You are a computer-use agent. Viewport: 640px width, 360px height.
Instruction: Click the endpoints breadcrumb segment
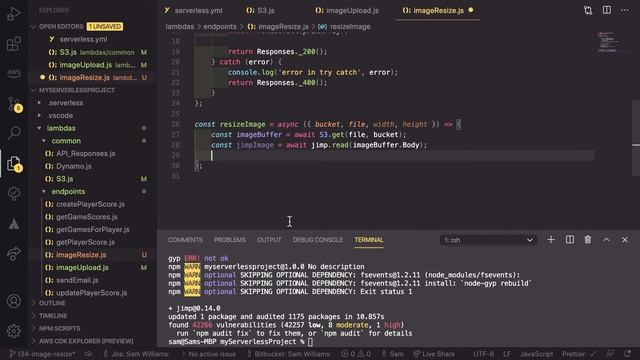tap(220, 27)
